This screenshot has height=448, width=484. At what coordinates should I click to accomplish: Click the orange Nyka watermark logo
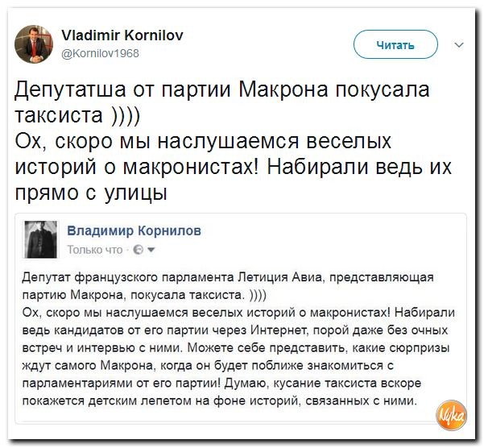click(451, 416)
